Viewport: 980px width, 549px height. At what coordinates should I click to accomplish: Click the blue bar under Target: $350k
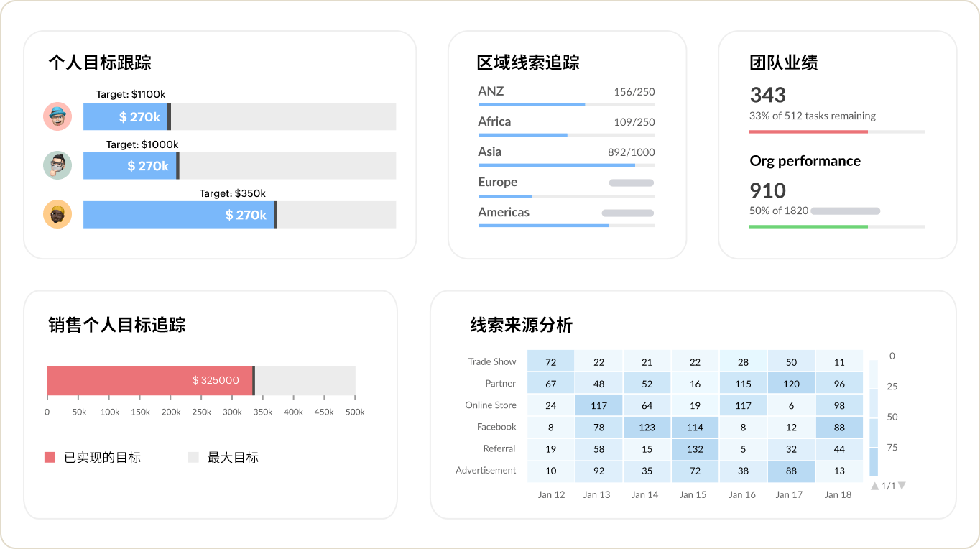tap(179, 215)
